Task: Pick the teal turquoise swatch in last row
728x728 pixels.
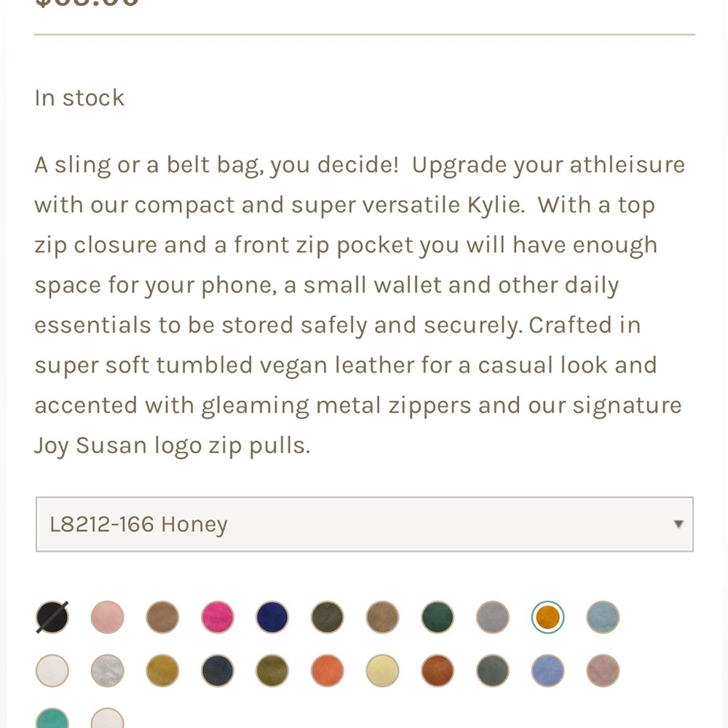Action: 52,718
